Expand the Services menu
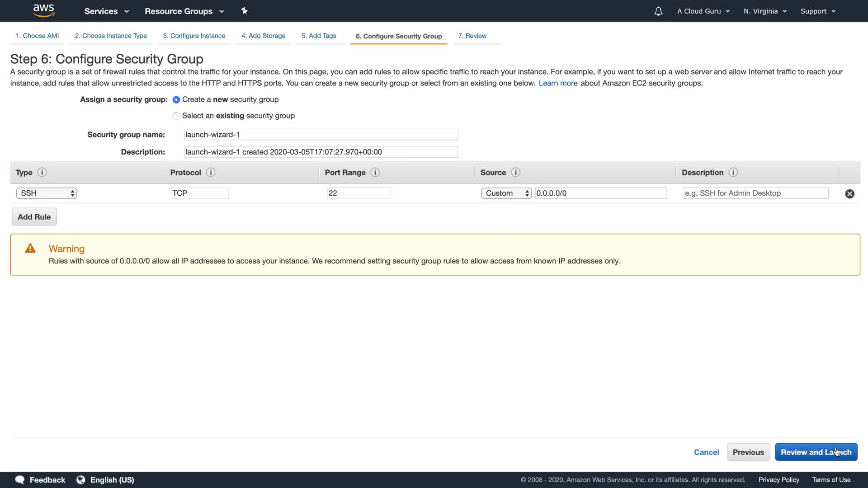868x488 pixels. pos(106,11)
